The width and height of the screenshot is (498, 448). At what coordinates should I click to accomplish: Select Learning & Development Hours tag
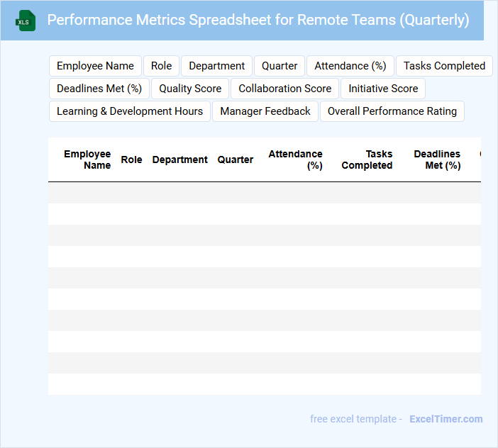(130, 111)
